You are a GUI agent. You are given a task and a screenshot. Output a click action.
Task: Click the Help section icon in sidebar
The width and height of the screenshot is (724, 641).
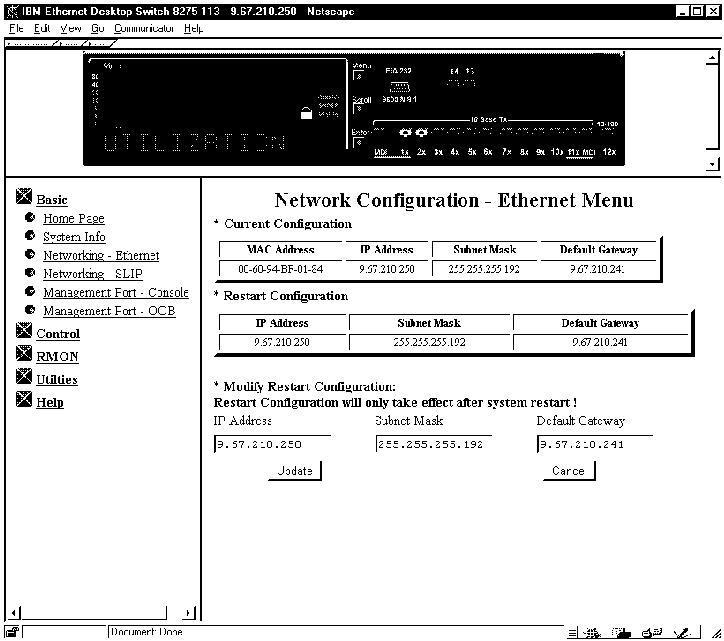point(25,400)
